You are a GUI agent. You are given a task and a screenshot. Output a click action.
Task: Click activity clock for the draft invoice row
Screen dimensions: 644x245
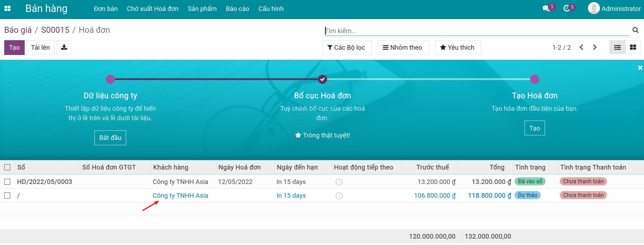click(339, 196)
